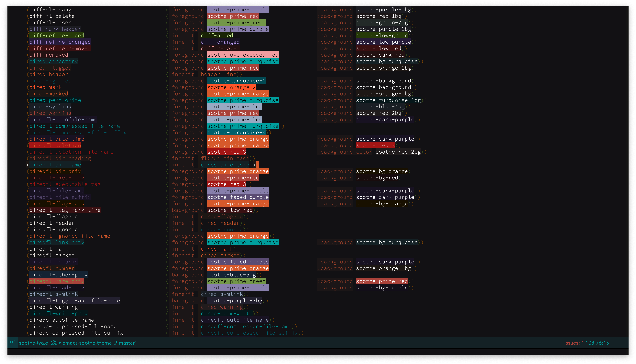636x364 pixels.
Task: Click diff-refine-added face name
Action: pyautogui.click(x=57, y=36)
